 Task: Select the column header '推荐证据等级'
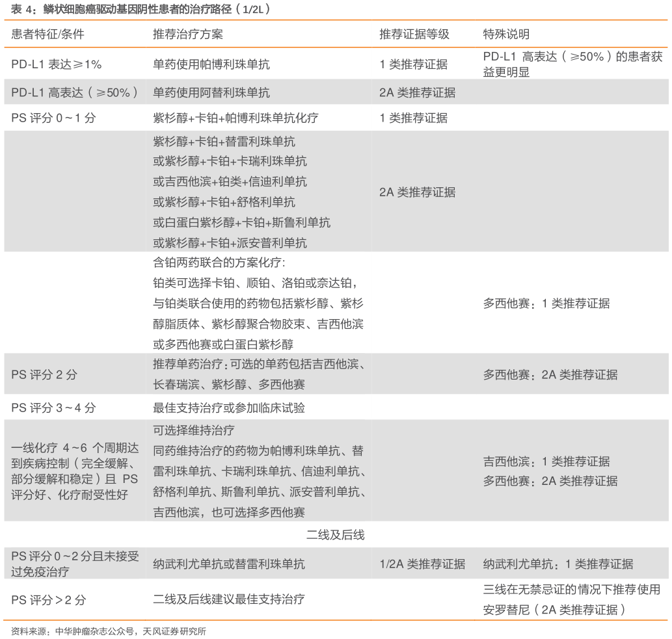414,34
